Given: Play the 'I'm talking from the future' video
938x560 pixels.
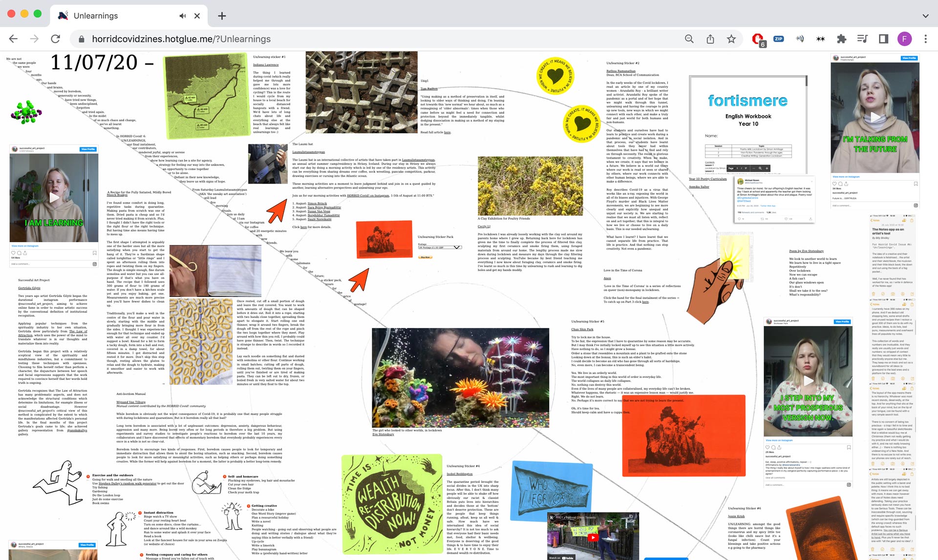Looking at the screenshot, I should tap(875, 117).
